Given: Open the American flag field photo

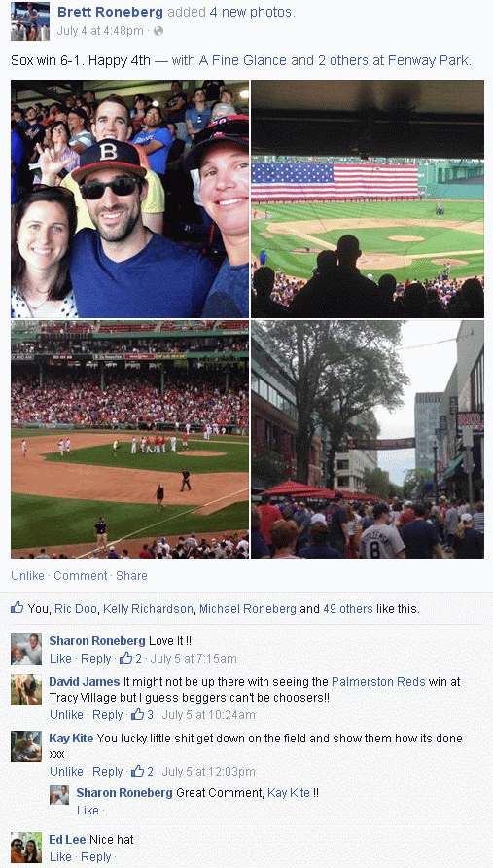Looking at the screenshot, I should click(x=368, y=199).
